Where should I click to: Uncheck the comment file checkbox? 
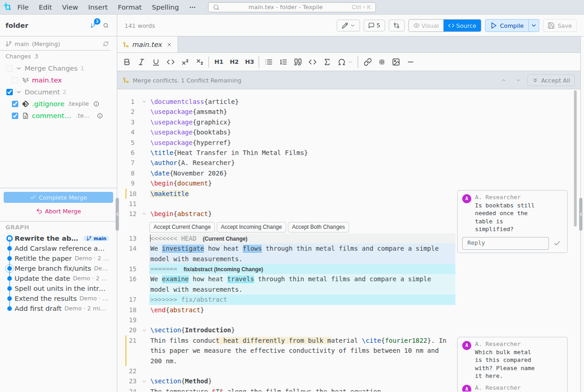pyautogui.click(x=15, y=116)
